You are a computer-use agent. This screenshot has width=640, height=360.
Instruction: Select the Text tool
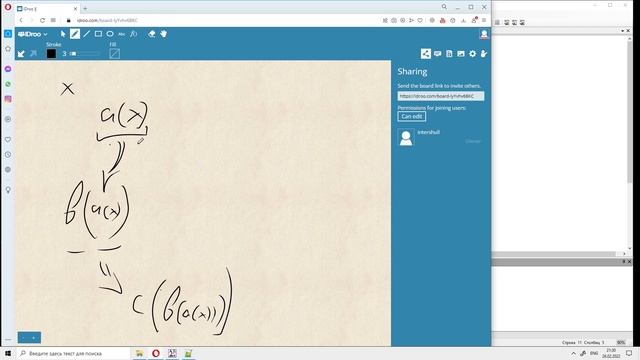coord(122,34)
